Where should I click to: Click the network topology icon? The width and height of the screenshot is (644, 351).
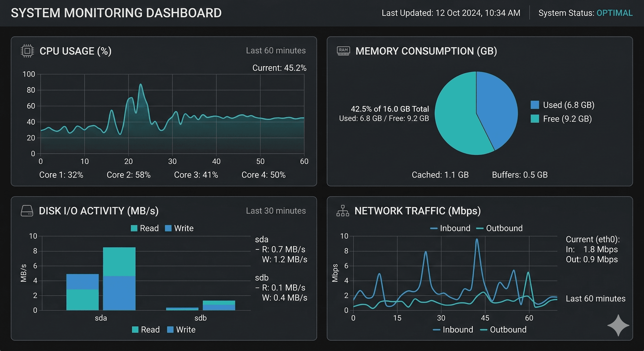click(343, 211)
